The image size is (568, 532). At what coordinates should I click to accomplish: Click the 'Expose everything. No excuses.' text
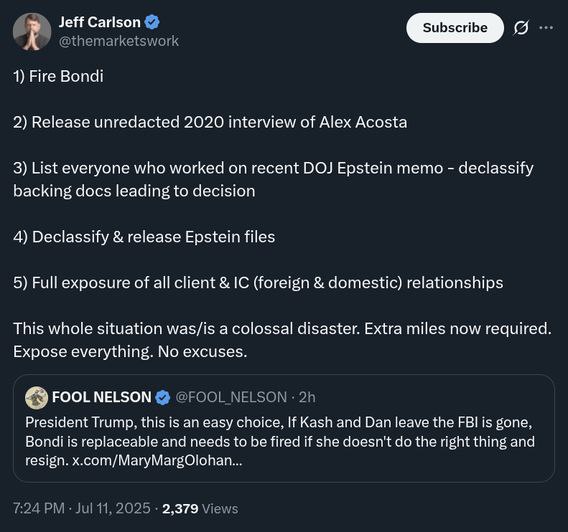tap(130, 352)
